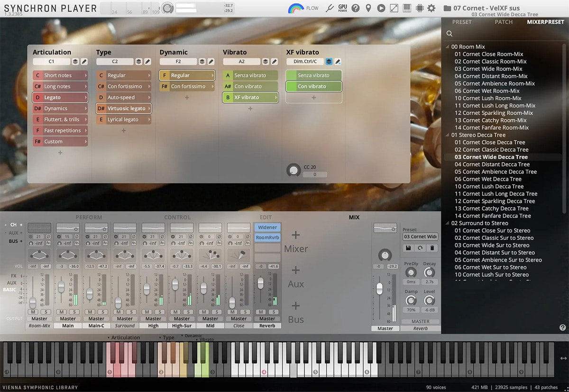The height and width of the screenshot is (392, 569).
Task: Open the settings gear icon
Action: tap(431, 8)
